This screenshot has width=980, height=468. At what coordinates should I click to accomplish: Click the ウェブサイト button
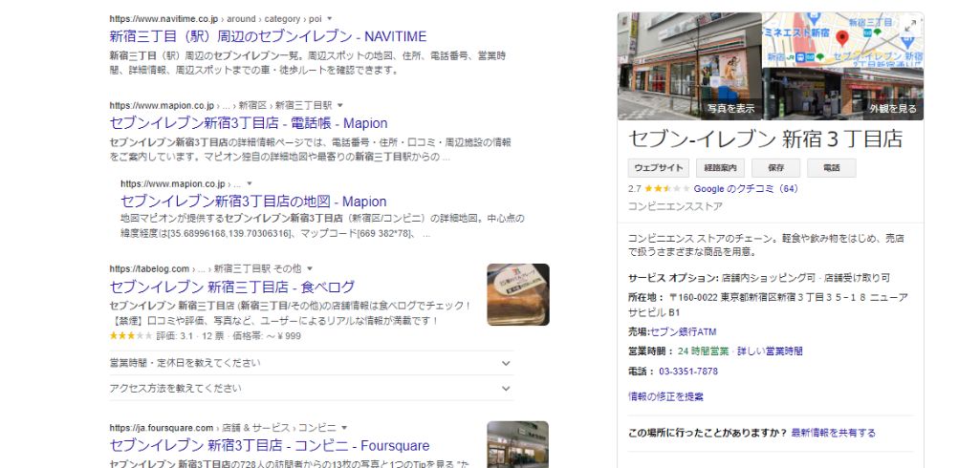[658, 168]
